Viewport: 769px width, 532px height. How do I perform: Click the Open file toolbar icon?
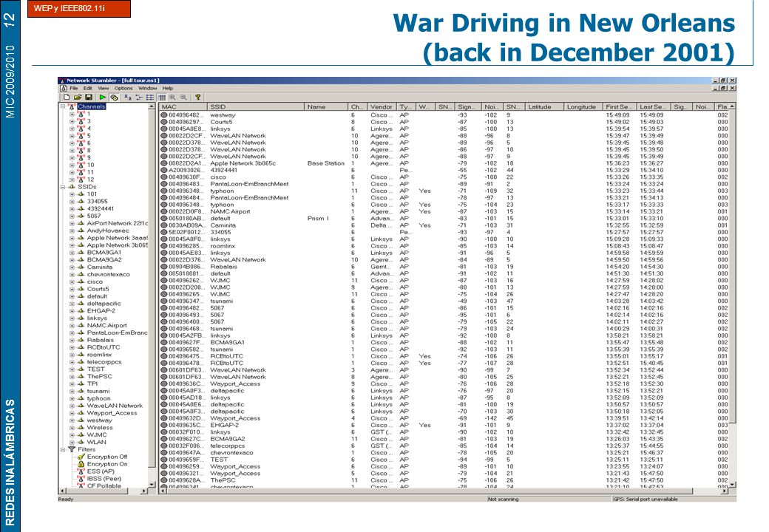coord(78,98)
